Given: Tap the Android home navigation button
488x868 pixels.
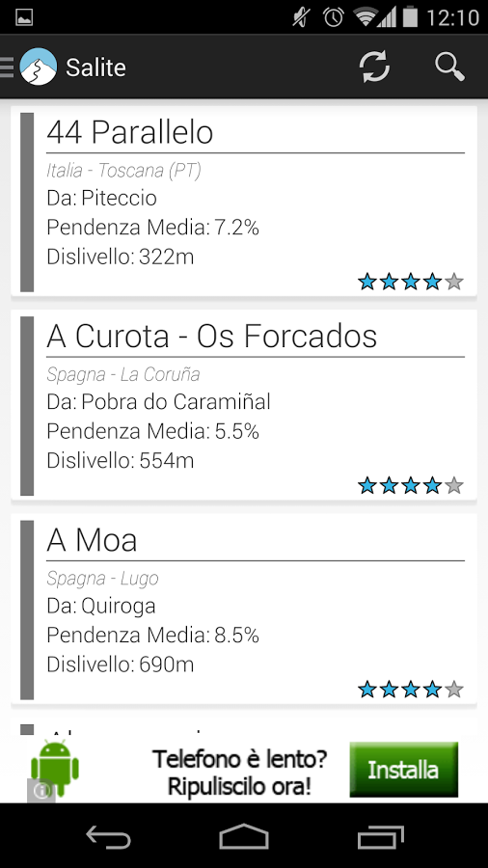Looking at the screenshot, I should tap(243, 836).
